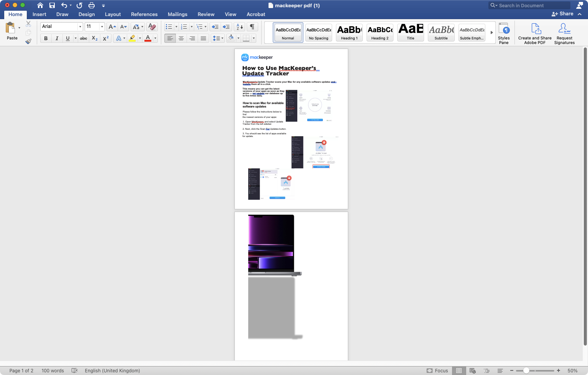Center align the paragraph

pyautogui.click(x=181, y=38)
